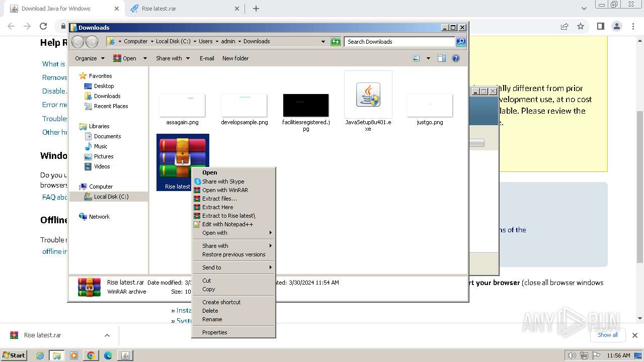This screenshot has height=362, width=644.
Task: Choose Copy from context menu
Action: click(x=234, y=289)
